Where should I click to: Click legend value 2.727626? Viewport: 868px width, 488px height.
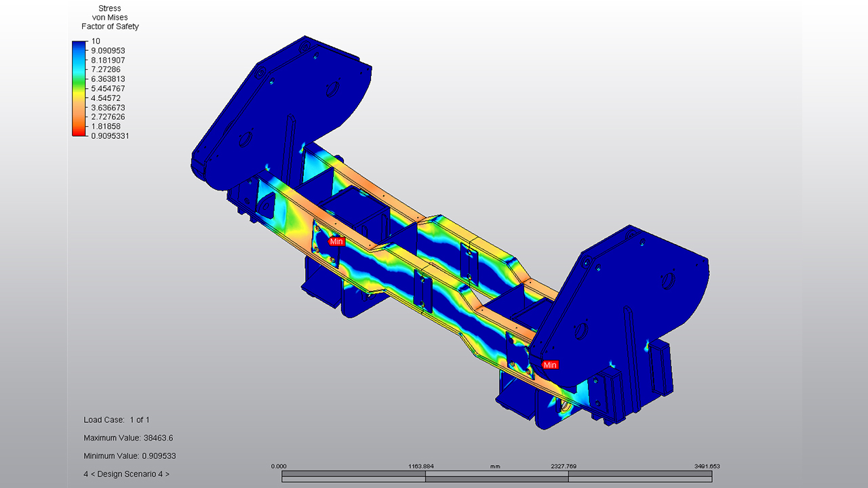pyautogui.click(x=108, y=117)
